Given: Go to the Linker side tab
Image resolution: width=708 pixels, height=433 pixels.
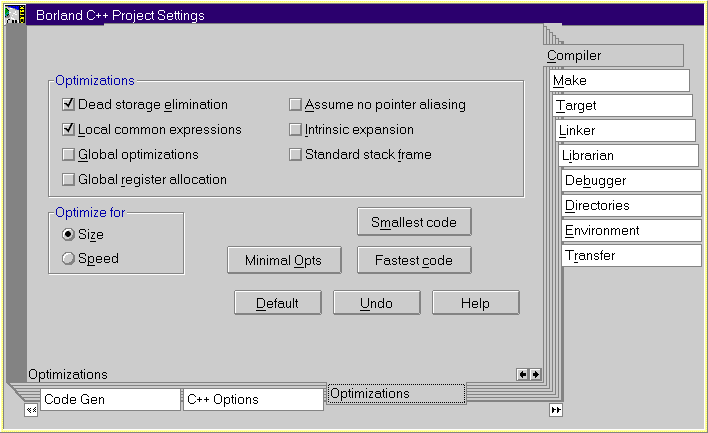Looking at the screenshot, I should [x=626, y=130].
